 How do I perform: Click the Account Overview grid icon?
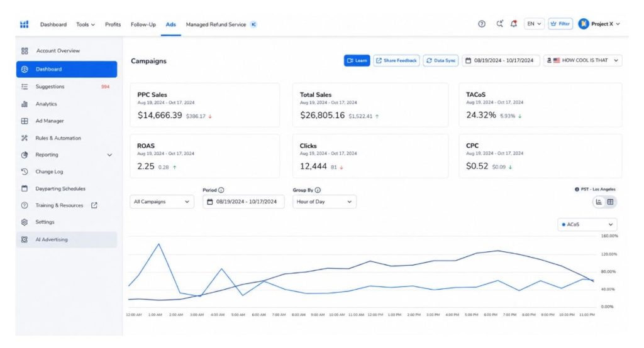click(25, 51)
